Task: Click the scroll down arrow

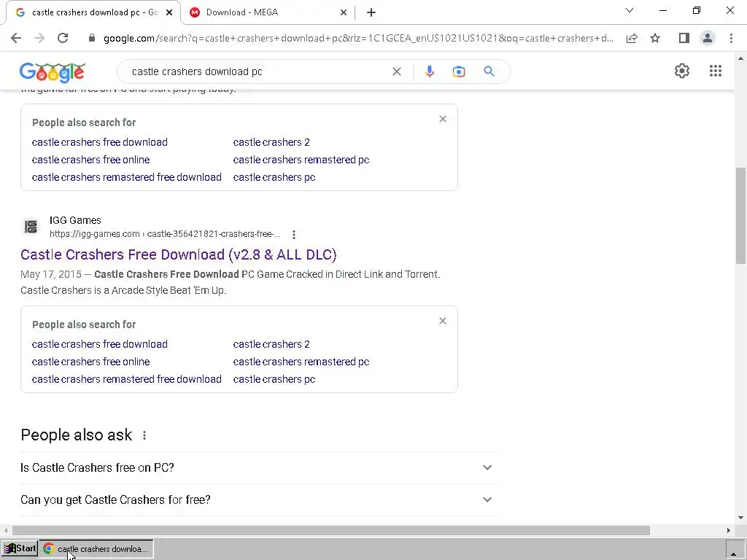Action: tap(741, 518)
